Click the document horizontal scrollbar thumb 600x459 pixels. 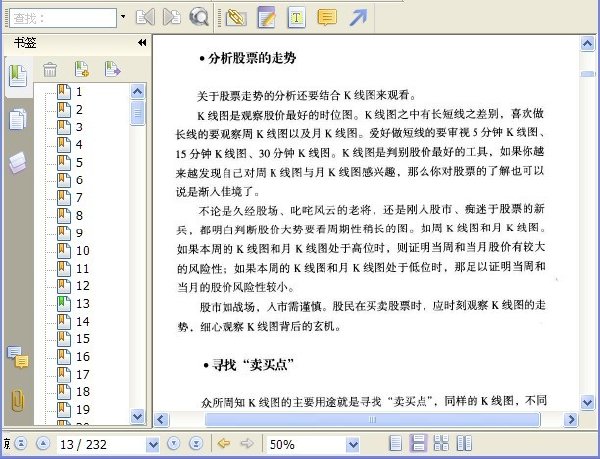click(x=372, y=420)
